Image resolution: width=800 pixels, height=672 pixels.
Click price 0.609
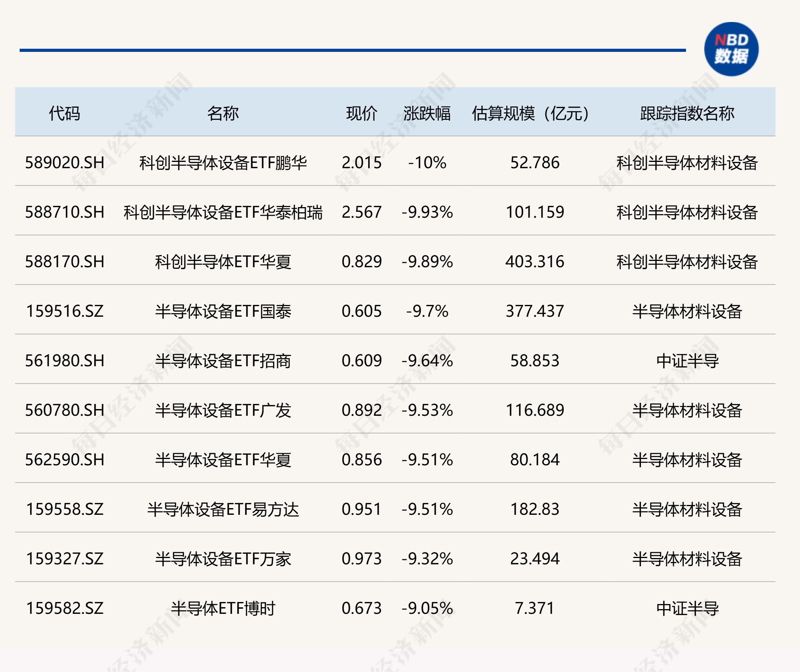[x=361, y=361]
